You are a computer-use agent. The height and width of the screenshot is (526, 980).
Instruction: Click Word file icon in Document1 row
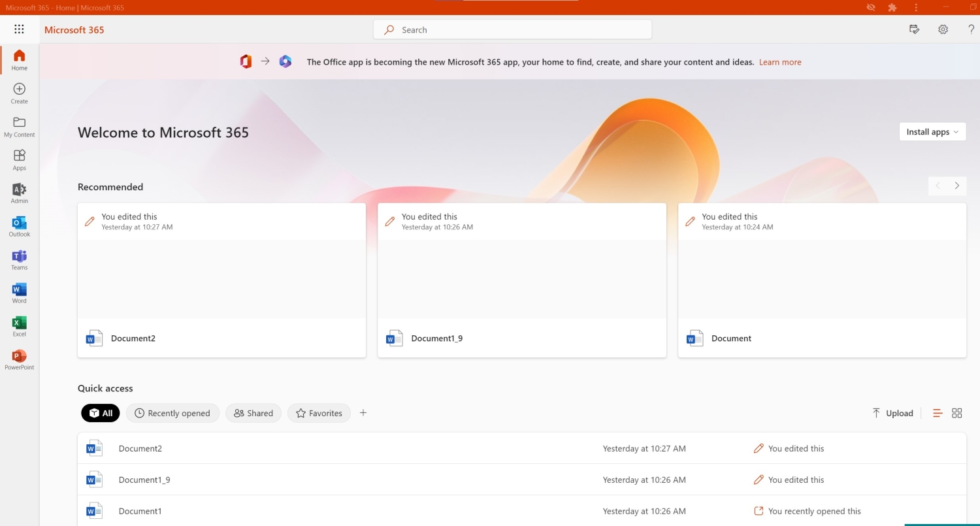(x=95, y=511)
